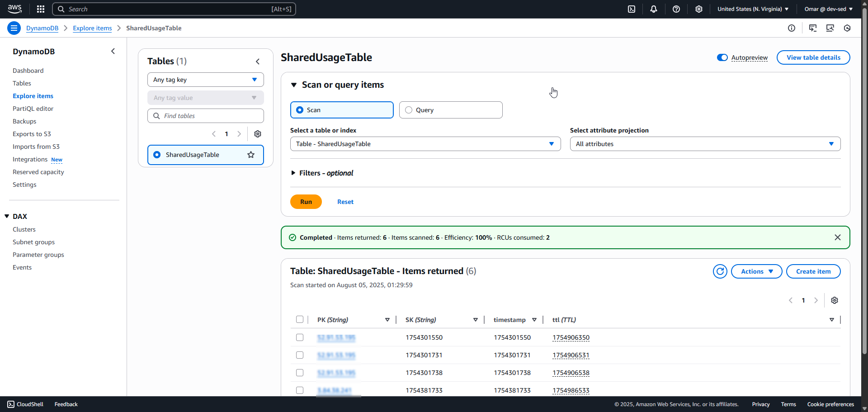Follow the DynamoDB breadcrumb link

42,28
